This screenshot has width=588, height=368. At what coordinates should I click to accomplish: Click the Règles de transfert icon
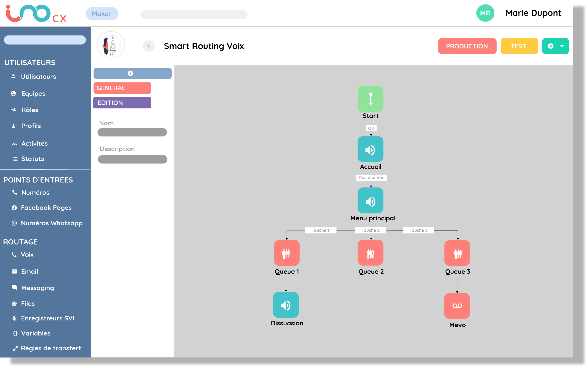tap(15, 348)
